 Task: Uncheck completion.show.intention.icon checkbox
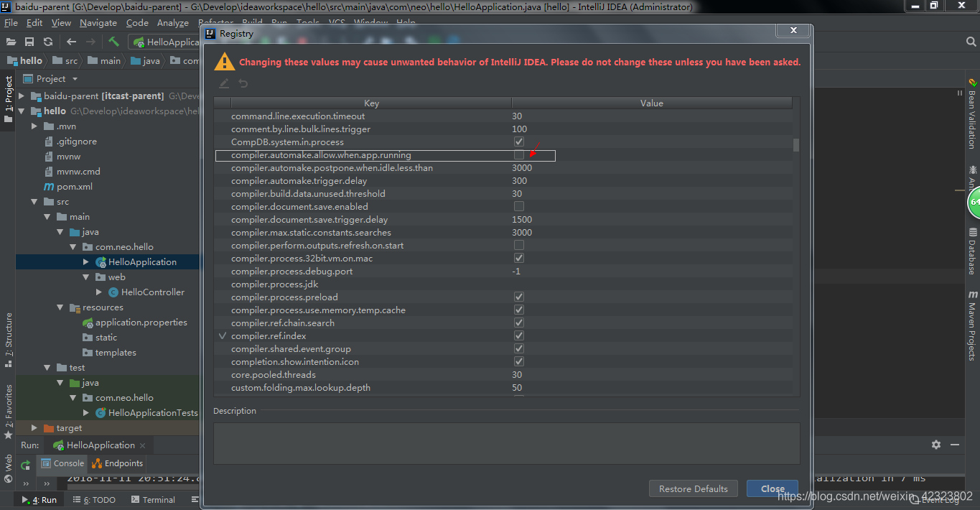coord(519,362)
